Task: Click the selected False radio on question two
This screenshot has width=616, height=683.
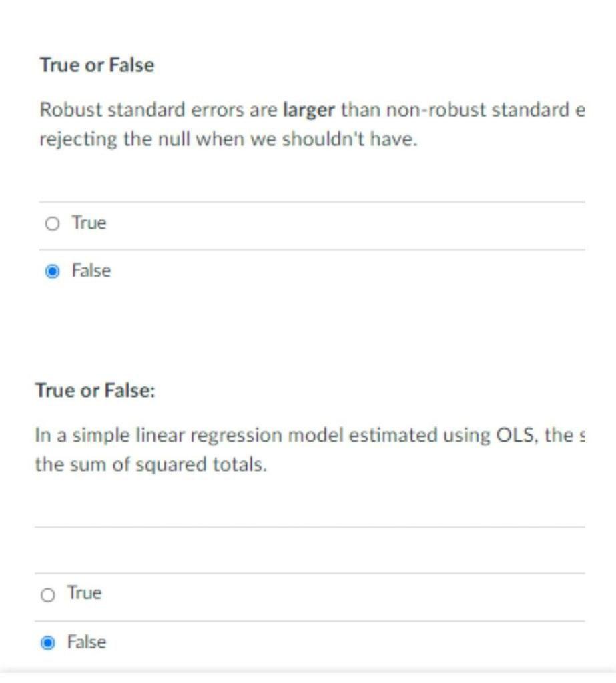Action: pyautogui.click(x=48, y=642)
